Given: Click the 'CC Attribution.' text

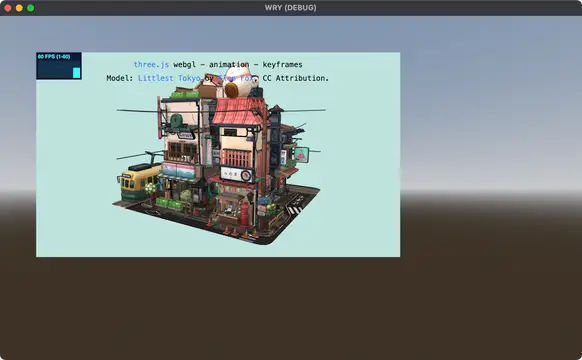Looking at the screenshot, I should [295, 78].
